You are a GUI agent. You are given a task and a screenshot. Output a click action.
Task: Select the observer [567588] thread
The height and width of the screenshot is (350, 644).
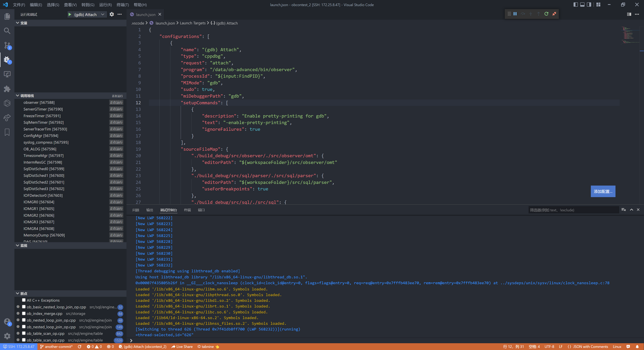(x=70, y=103)
